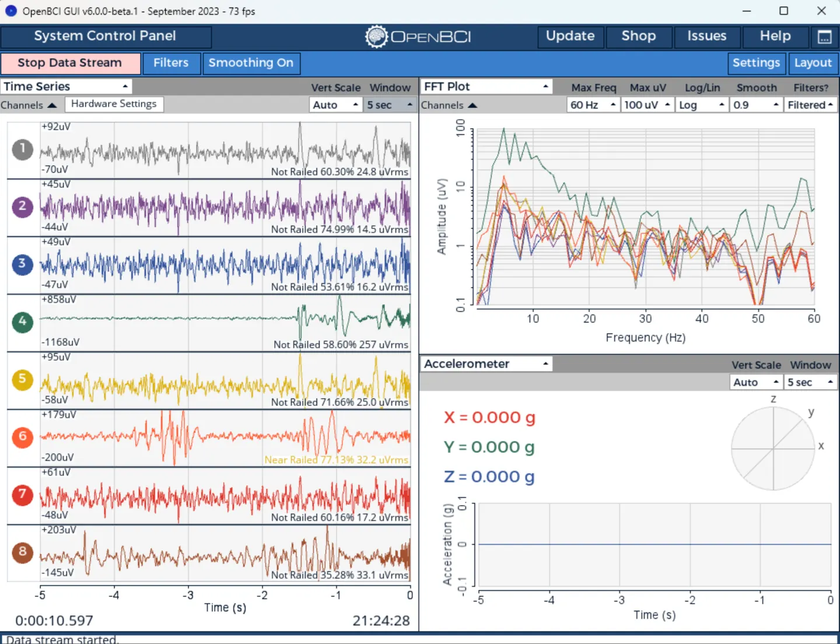Open the Filters settings

[171, 63]
